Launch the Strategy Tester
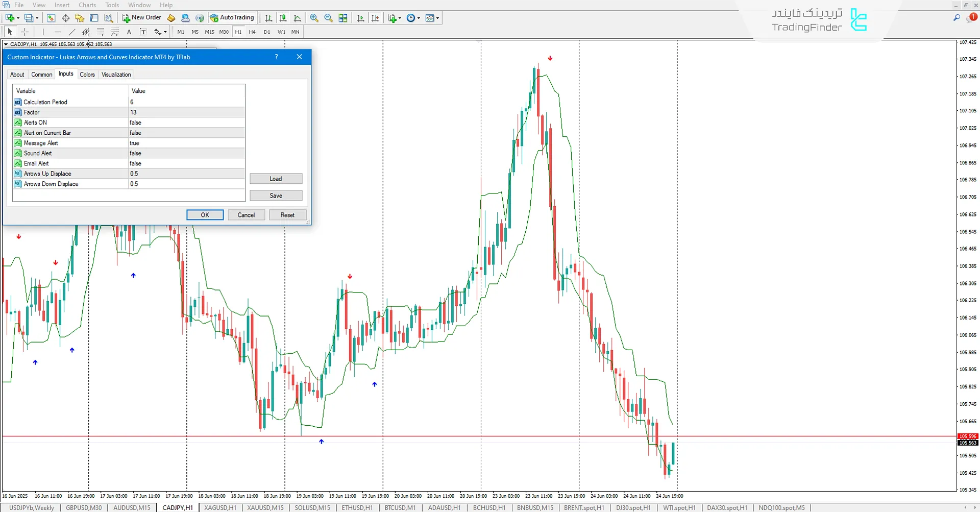Screen dimensions: 980x512 (x=109, y=18)
